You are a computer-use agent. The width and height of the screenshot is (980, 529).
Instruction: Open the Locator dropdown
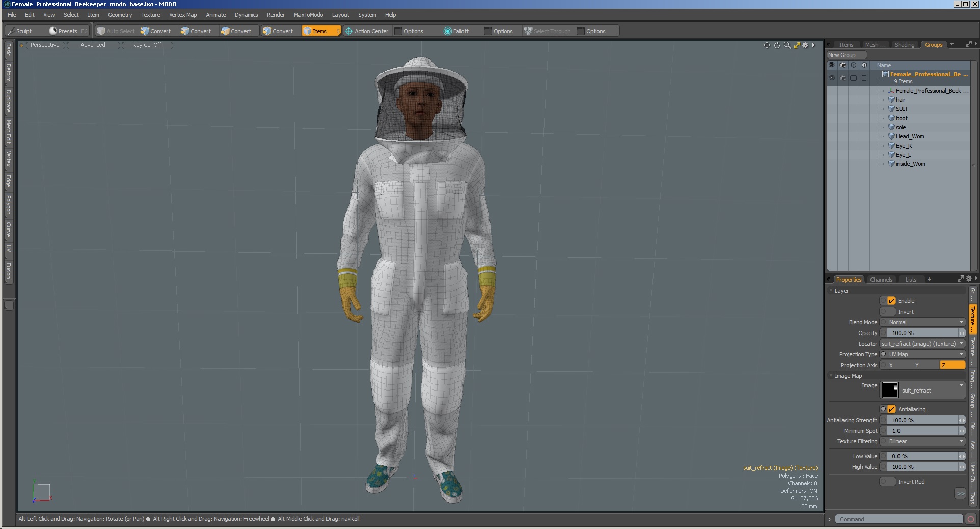pyautogui.click(x=923, y=344)
